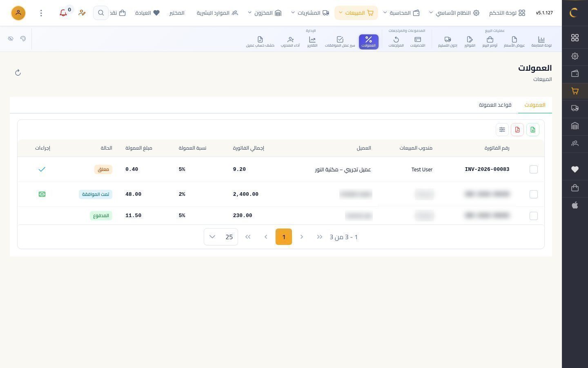This screenshot has width=588, height=368.
Task: Open table column settings icon
Action: [502, 130]
